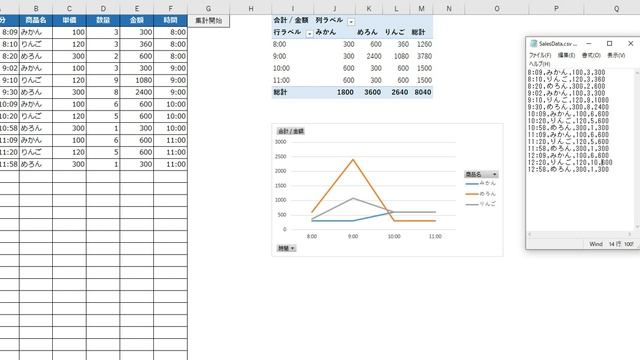The height and width of the screenshot is (360, 640).
Task: Click the 時間 table header cell
Action: pos(171,20)
